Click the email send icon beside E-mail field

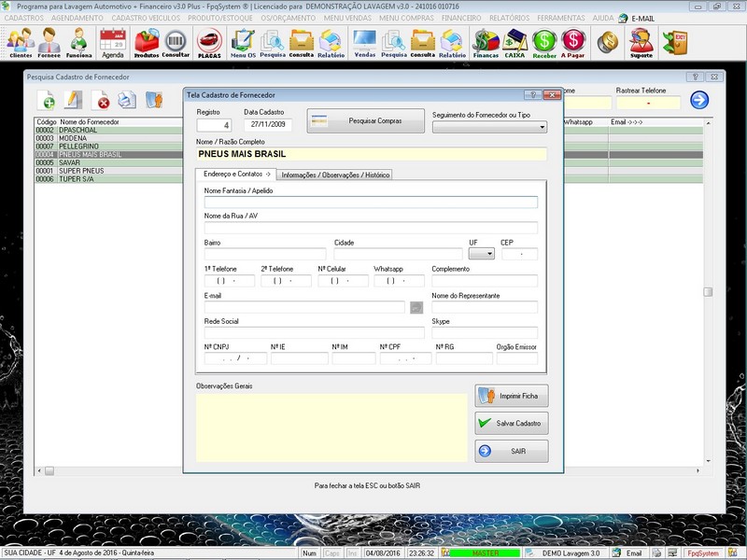tap(416, 308)
